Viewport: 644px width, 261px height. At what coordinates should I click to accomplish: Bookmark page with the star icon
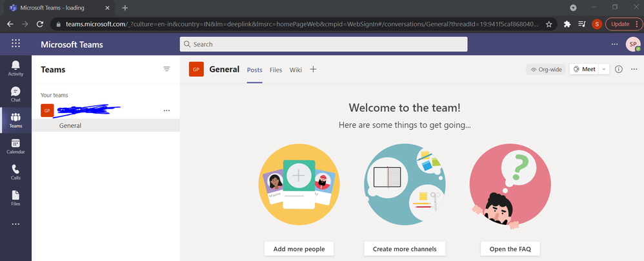click(x=548, y=25)
